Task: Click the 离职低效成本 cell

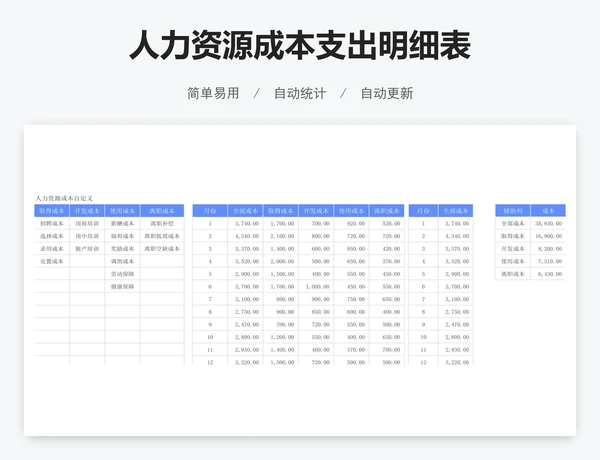Action: click(x=162, y=236)
